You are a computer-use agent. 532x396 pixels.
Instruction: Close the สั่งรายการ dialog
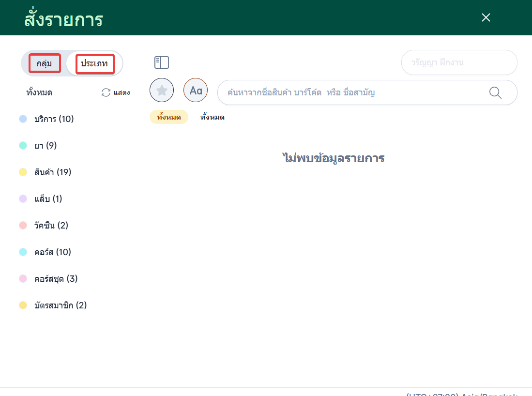(486, 17)
